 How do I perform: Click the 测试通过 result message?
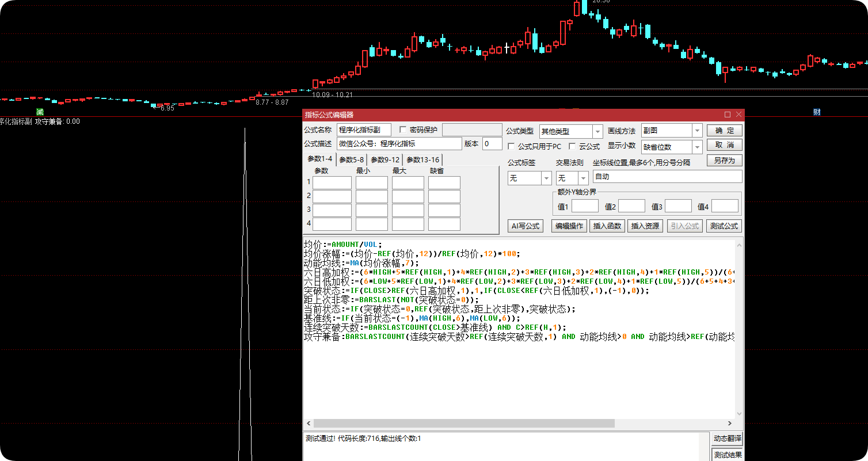(363, 439)
